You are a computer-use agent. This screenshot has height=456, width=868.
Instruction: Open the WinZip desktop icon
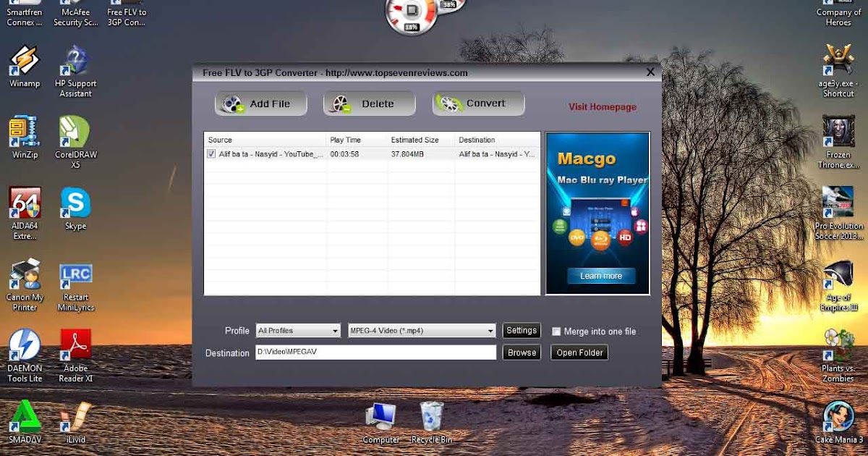tap(25, 138)
